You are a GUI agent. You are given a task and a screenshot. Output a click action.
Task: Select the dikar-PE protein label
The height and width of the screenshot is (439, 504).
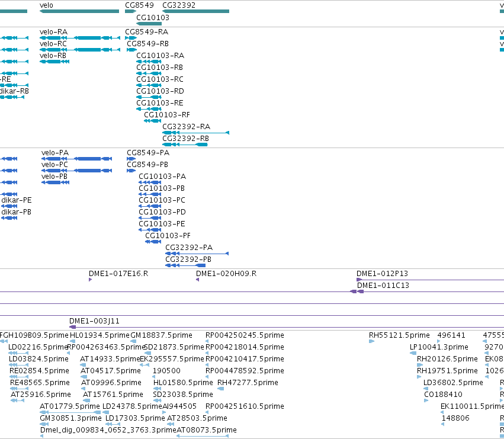(x=17, y=200)
